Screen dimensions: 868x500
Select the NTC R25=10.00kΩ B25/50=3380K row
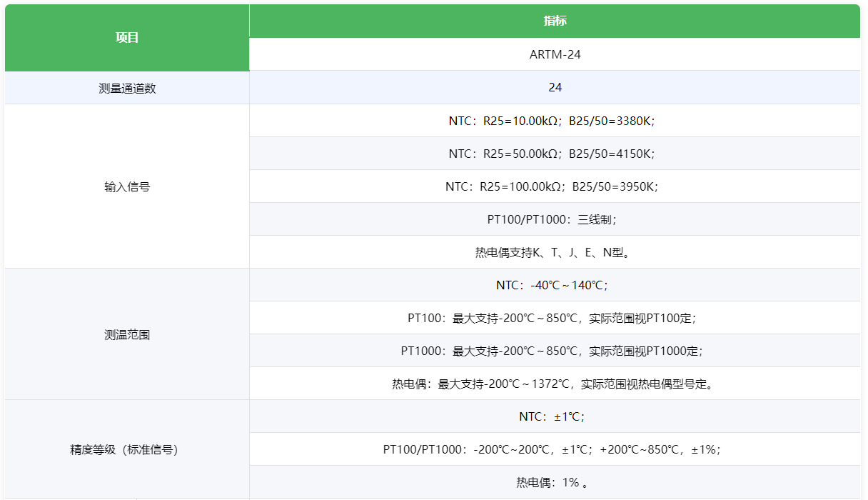click(x=555, y=121)
